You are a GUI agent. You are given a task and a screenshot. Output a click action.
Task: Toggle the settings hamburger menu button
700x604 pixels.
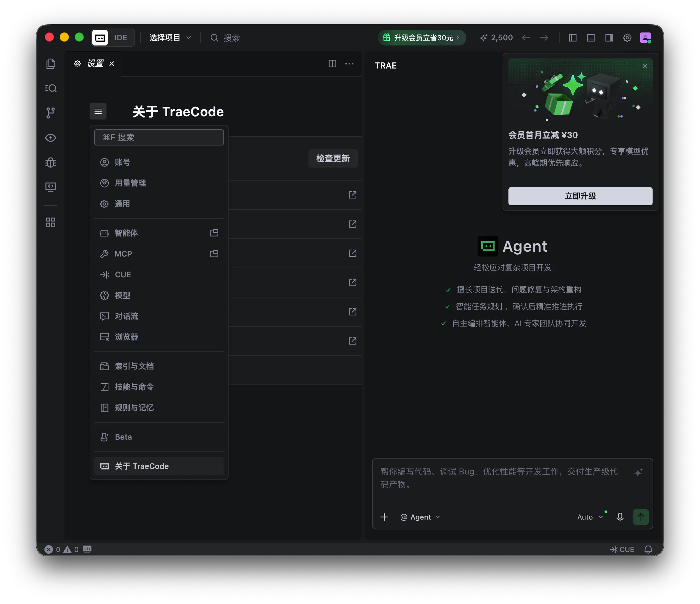click(x=98, y=111)
